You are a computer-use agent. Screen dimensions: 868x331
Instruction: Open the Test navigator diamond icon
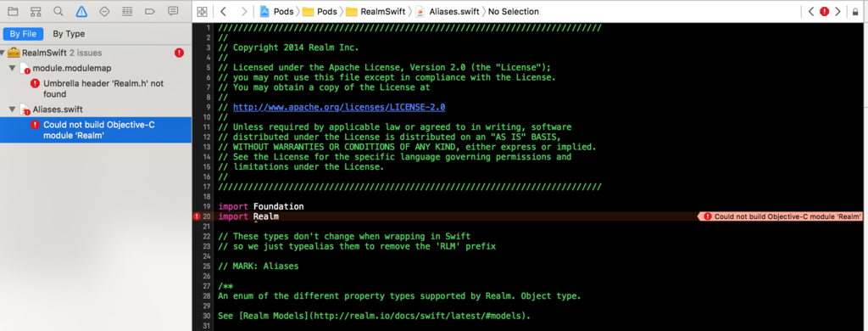tap(104, 11)
